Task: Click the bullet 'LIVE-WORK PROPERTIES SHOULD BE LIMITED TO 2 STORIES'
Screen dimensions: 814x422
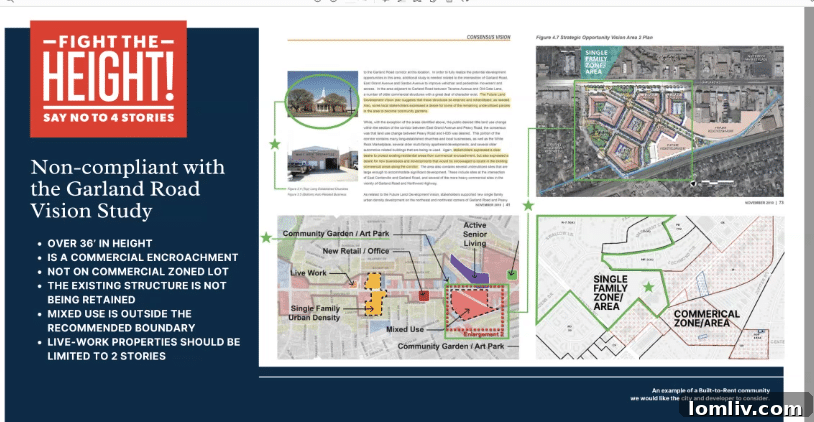Action: [144, 349]
